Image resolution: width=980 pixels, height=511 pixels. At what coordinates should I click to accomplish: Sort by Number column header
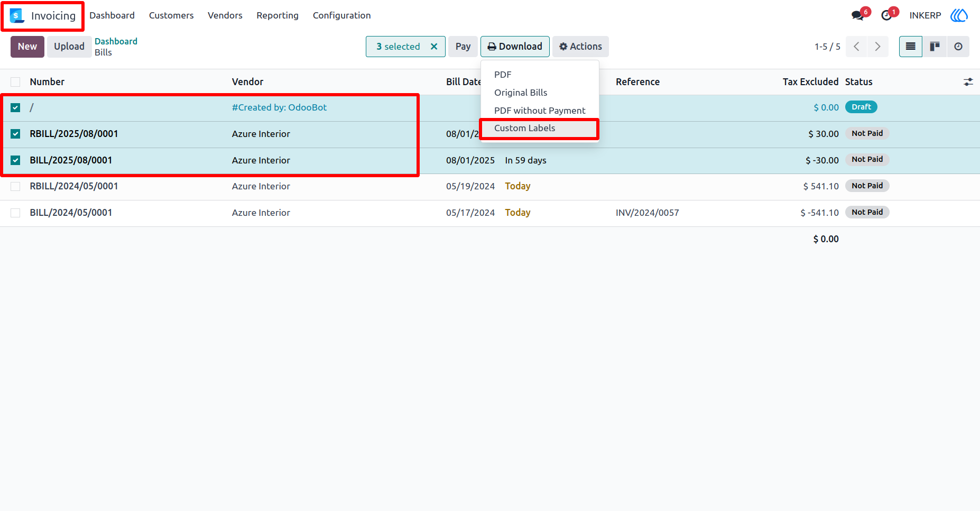pos(47,82)
